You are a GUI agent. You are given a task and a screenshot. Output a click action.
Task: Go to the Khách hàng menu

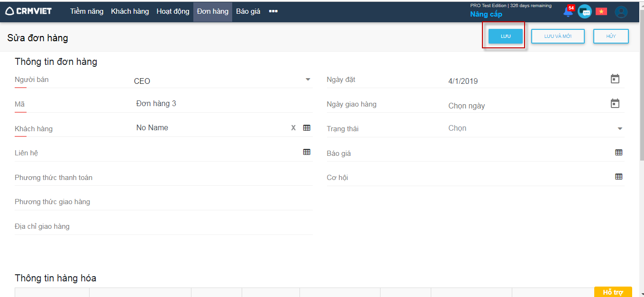pyautogui.click(x=130, y=11)
